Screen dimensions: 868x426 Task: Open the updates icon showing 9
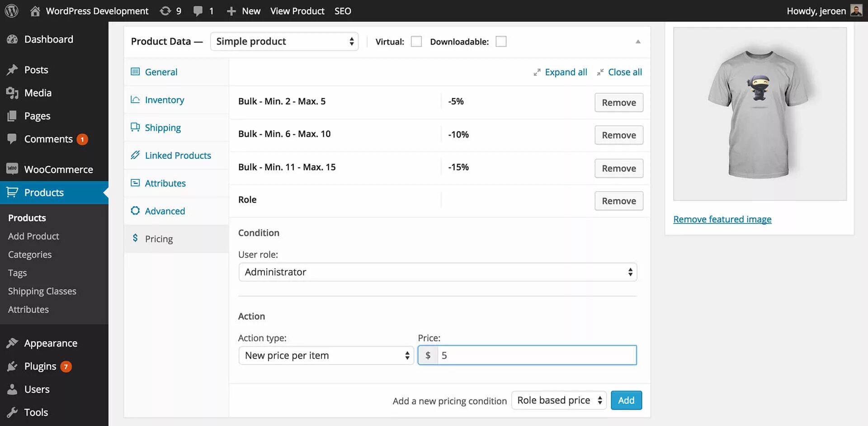[165, 11]
